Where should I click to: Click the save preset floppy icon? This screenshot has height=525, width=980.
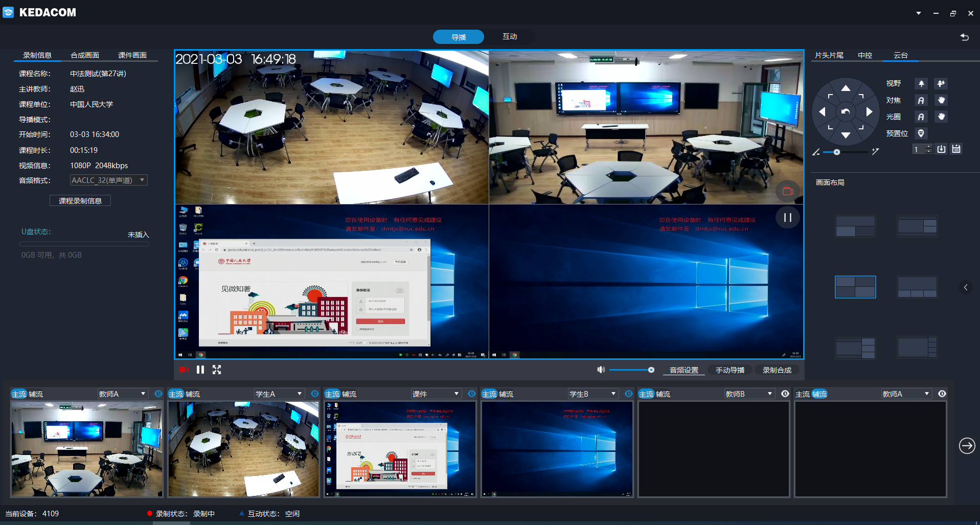click(x=956, y=149)
